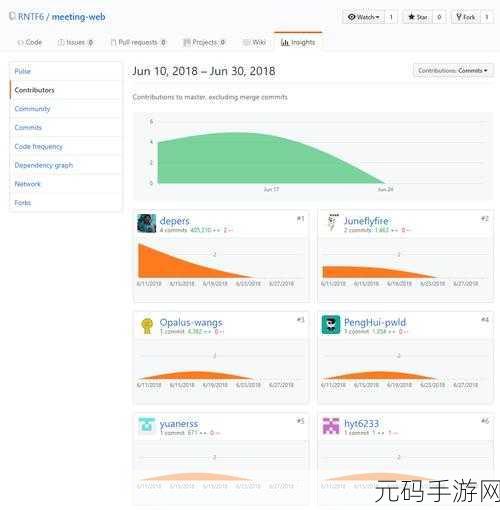The image size is (500, 510).
Task: Open Juneflyfire commits count link
Action: coord(358,230)
